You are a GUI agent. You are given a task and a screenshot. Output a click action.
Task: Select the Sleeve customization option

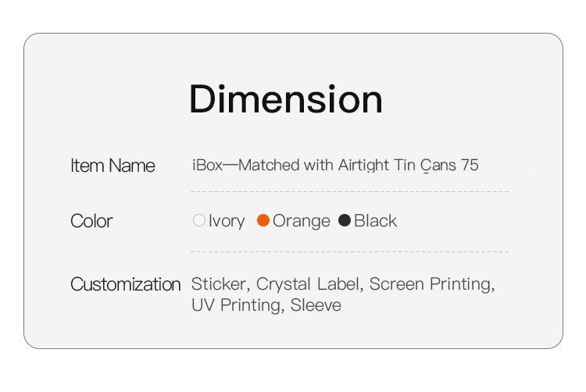point(316,305)
